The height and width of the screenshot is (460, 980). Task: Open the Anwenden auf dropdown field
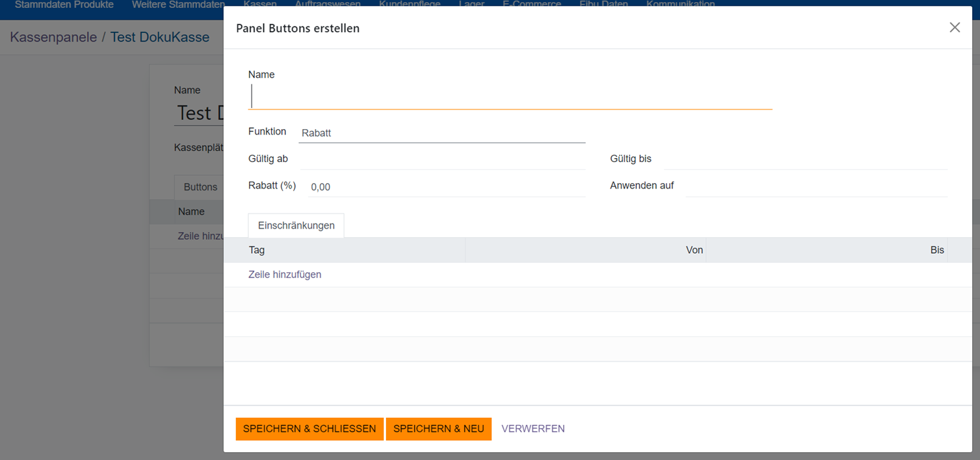[815, 187]
